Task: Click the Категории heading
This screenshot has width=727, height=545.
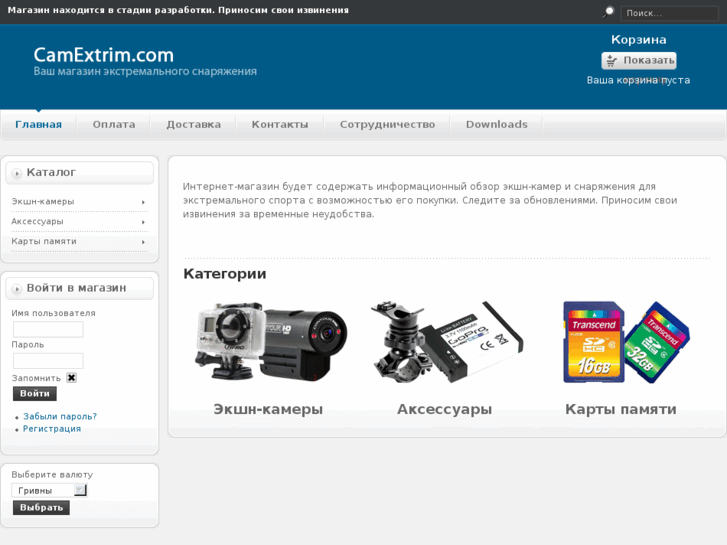Action: tap(225, 274)
